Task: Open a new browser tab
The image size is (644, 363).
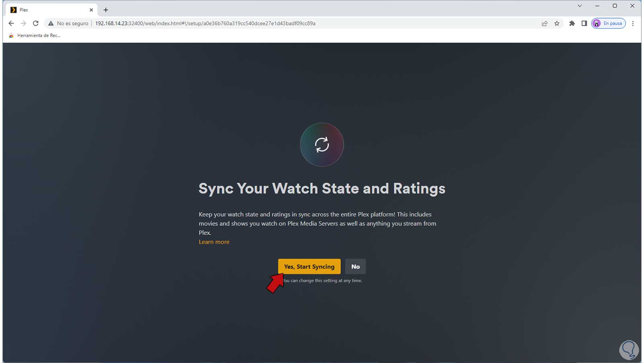Action: (x=106, y=10)
